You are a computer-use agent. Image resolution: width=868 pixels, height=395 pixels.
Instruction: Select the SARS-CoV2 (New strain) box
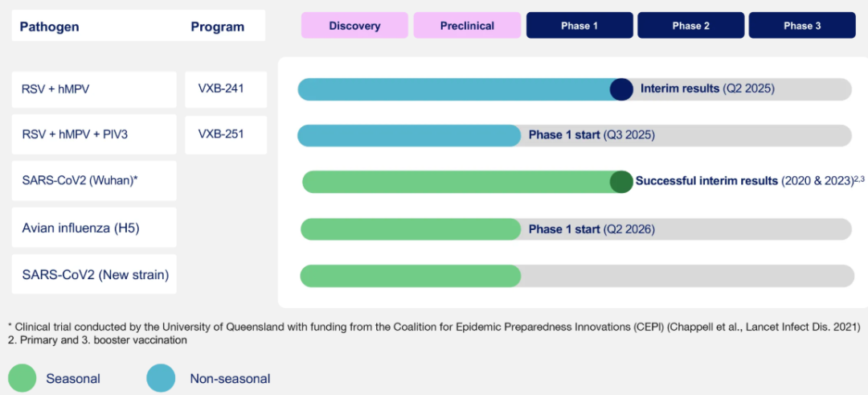94,274
